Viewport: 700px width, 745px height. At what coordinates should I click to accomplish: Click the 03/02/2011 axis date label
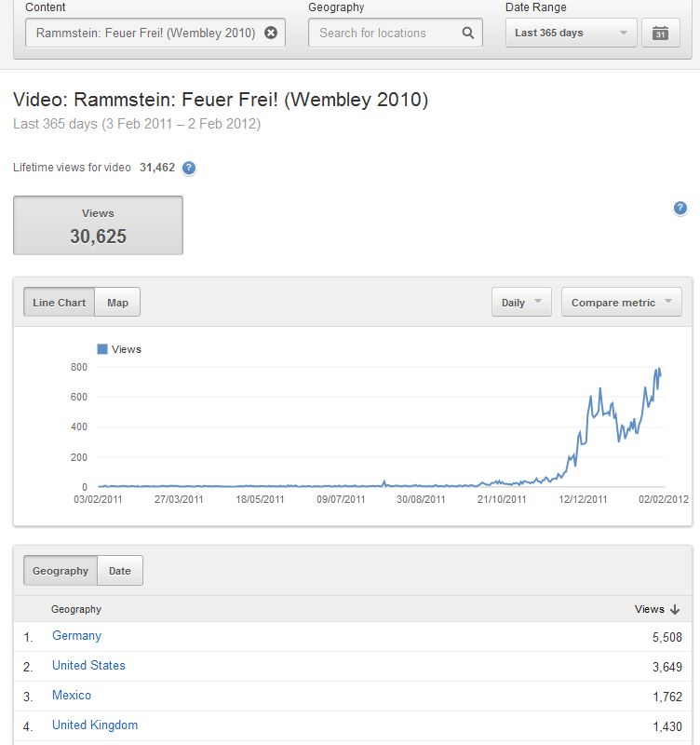tap(98, 499)
